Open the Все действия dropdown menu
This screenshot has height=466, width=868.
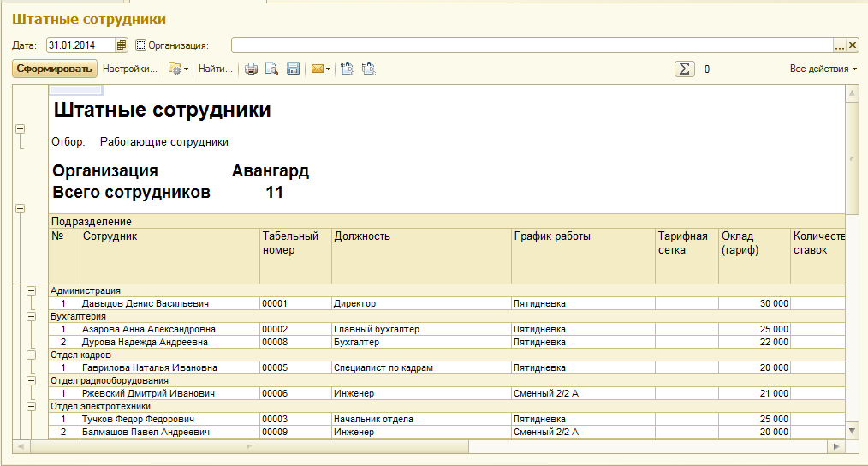(x=823, y=69)
